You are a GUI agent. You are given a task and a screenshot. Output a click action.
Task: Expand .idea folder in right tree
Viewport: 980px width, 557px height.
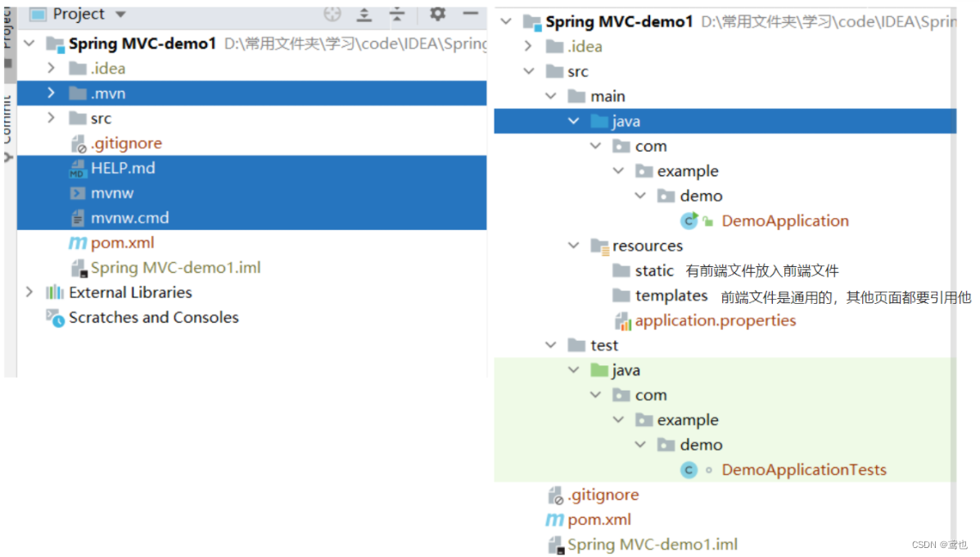(x=529, y=46)
